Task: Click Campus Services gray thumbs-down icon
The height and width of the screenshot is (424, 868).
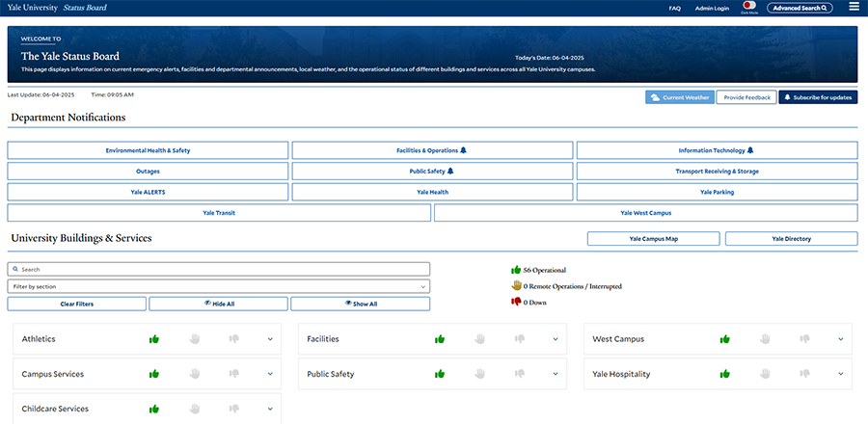Action: pos(234,374)
